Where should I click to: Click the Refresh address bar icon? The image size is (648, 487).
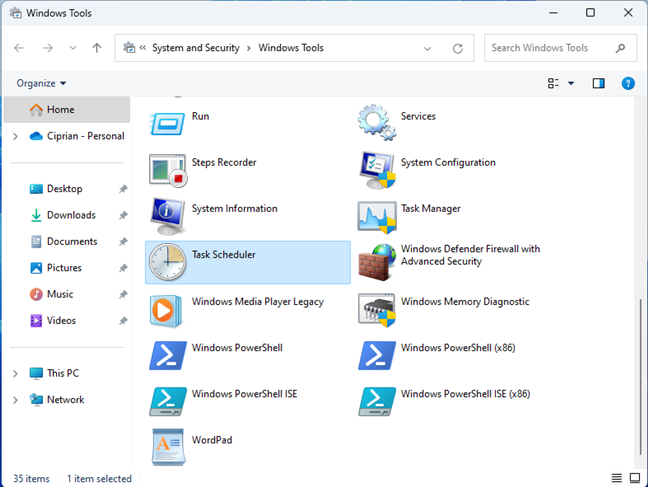[x=457, y=48]
